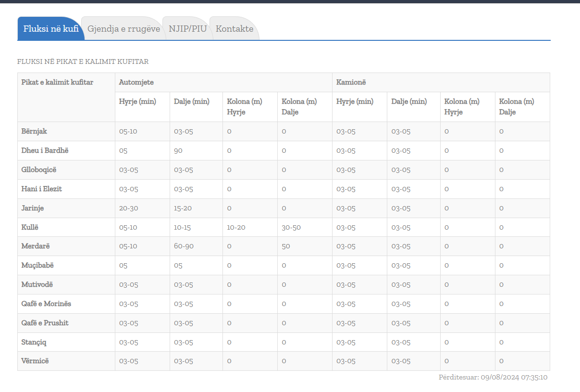The width and height of the screenshot is (580, 392).
Task: Select the Glloboqicë row label
Action: (39, 170)
